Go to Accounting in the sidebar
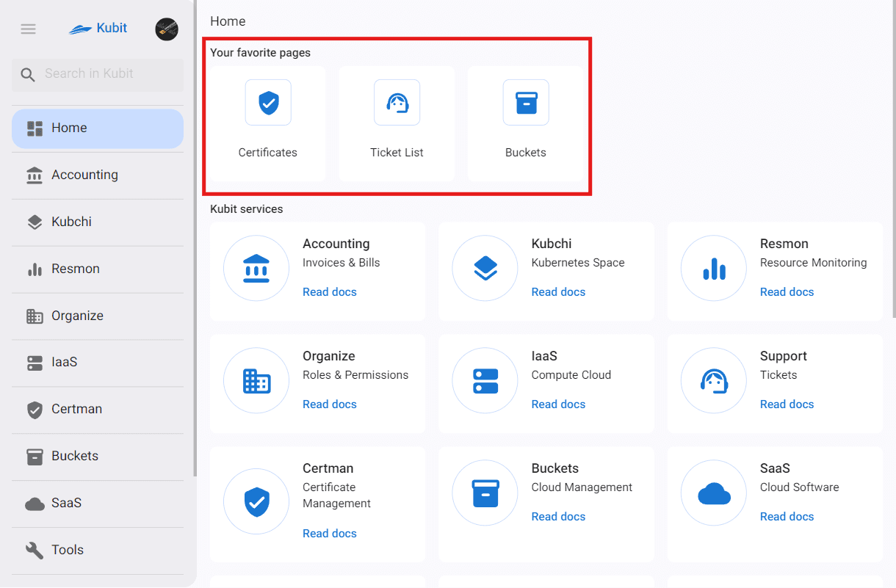This screenshot has height=588, width=896. pyautogui.click(x=98, y=175)
